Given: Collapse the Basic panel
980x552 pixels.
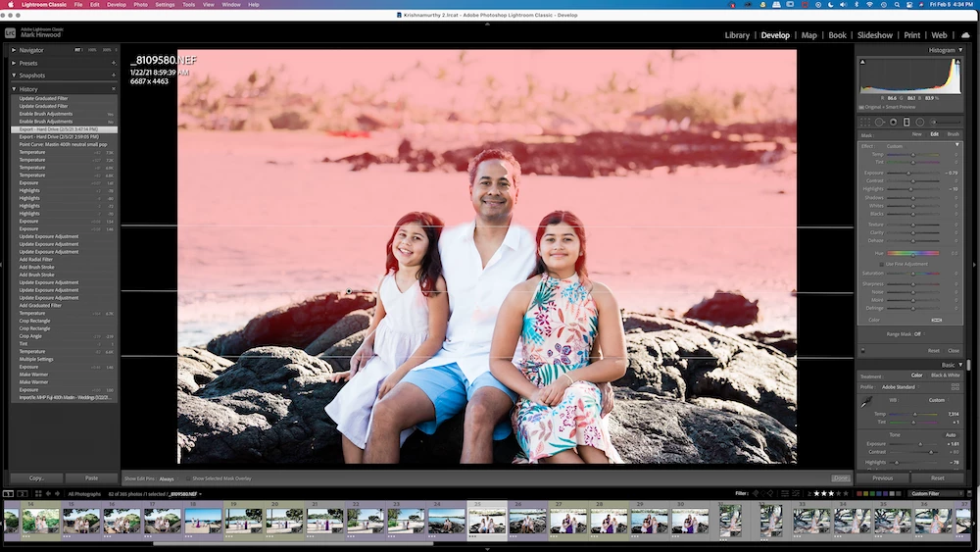Looking at the screenshot, I should pyautogui.click(x=960, y=365).
